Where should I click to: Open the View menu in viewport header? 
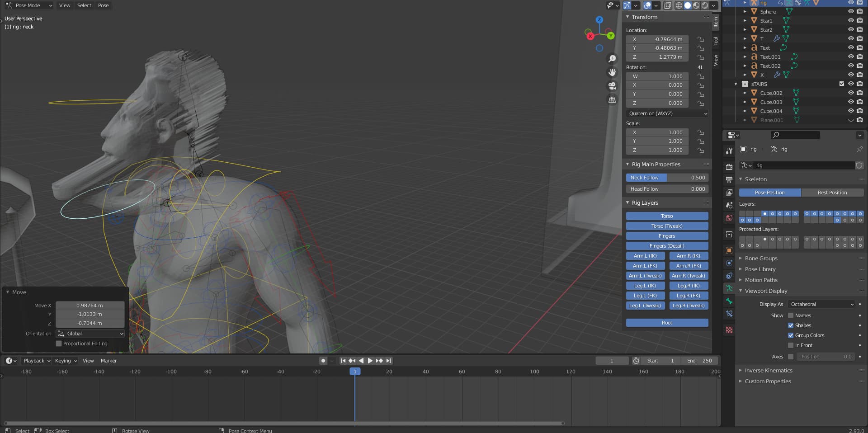tap(65, 5)
